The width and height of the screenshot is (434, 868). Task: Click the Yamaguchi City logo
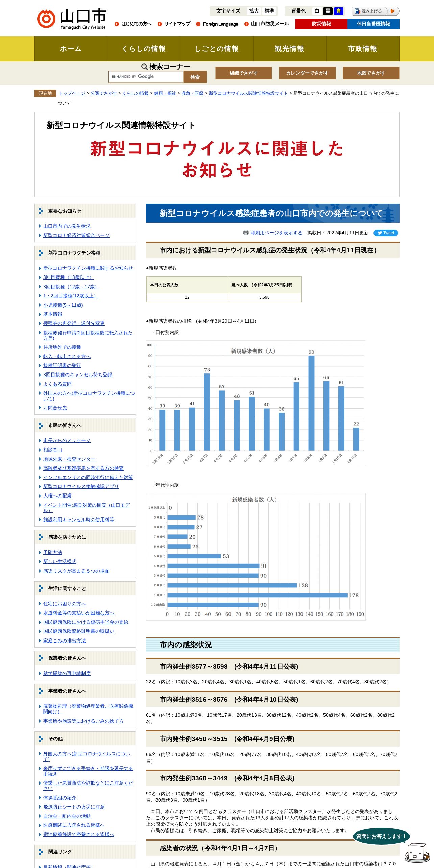[x=72, y=19]
